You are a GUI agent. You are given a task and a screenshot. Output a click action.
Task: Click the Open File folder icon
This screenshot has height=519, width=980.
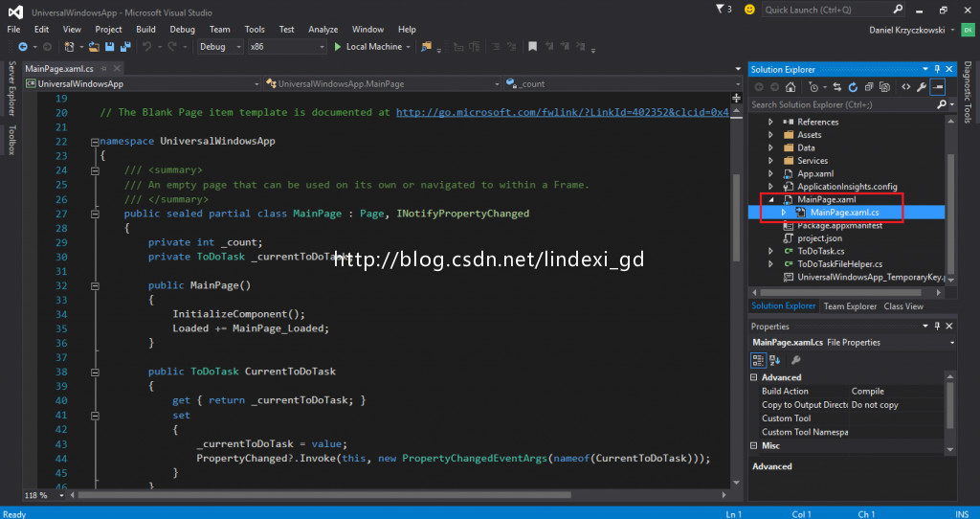tap(94, 47)
